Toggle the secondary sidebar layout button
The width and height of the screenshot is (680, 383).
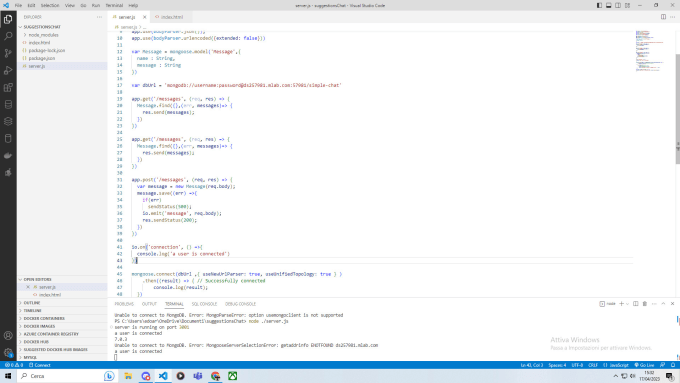pyautogui.click(x=618, y=5)
